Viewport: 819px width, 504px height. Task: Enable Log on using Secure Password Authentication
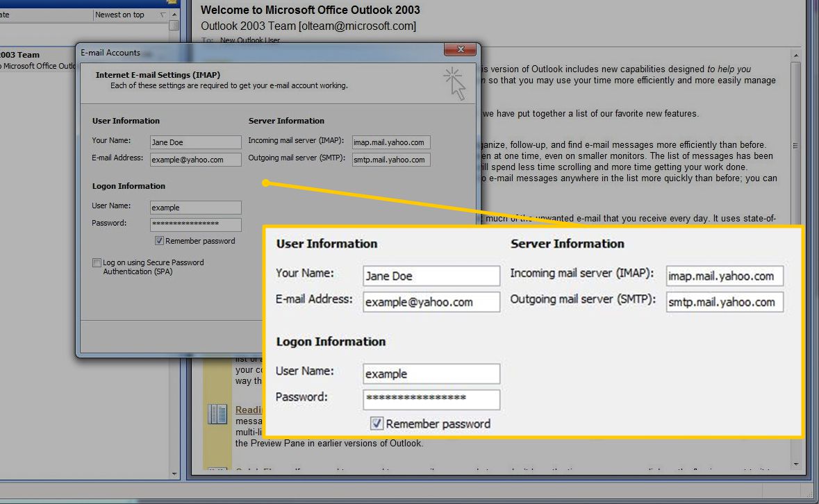pos(97,262)
